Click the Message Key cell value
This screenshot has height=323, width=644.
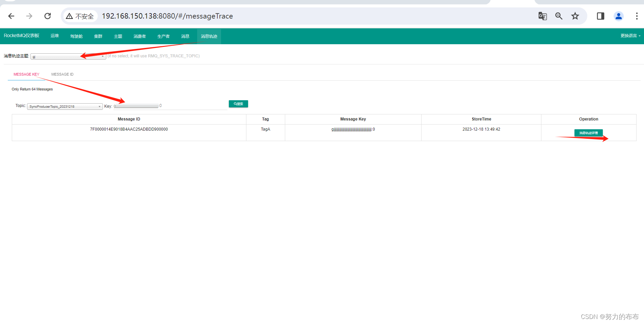[x=353, y=129]
